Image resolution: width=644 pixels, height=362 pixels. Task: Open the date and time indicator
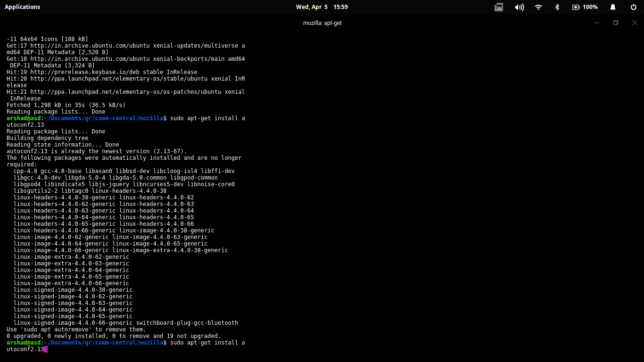[322, 7]
